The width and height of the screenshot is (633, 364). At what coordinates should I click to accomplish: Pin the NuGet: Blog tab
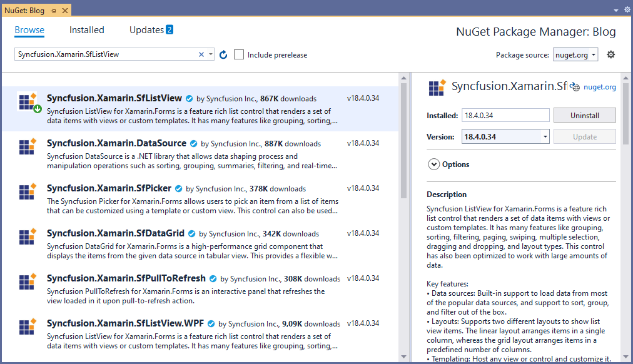pyautogui.click(x=54, y=11)
